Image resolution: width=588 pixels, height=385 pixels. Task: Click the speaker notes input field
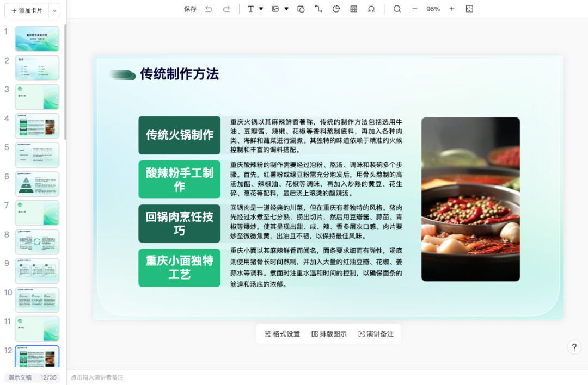(327, 377)
